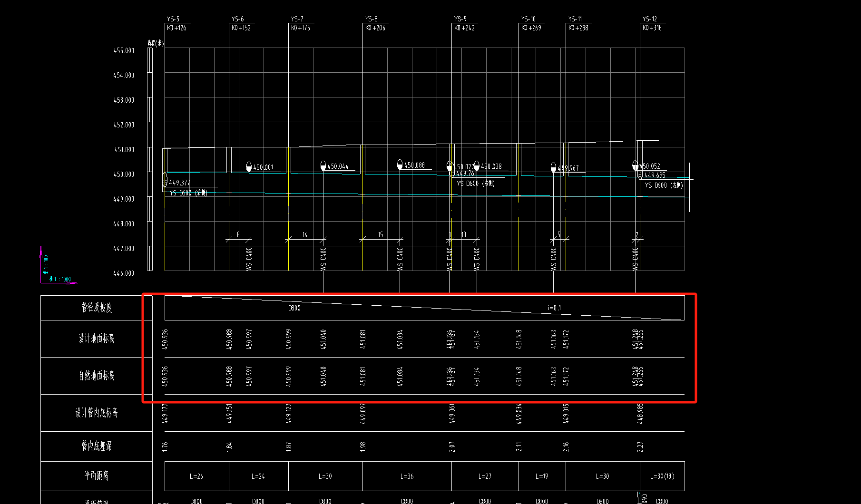The height and width of the screenshot is (504, 861).
Task: Click pipe elevation tag 449.967
Action: [568, 168]
